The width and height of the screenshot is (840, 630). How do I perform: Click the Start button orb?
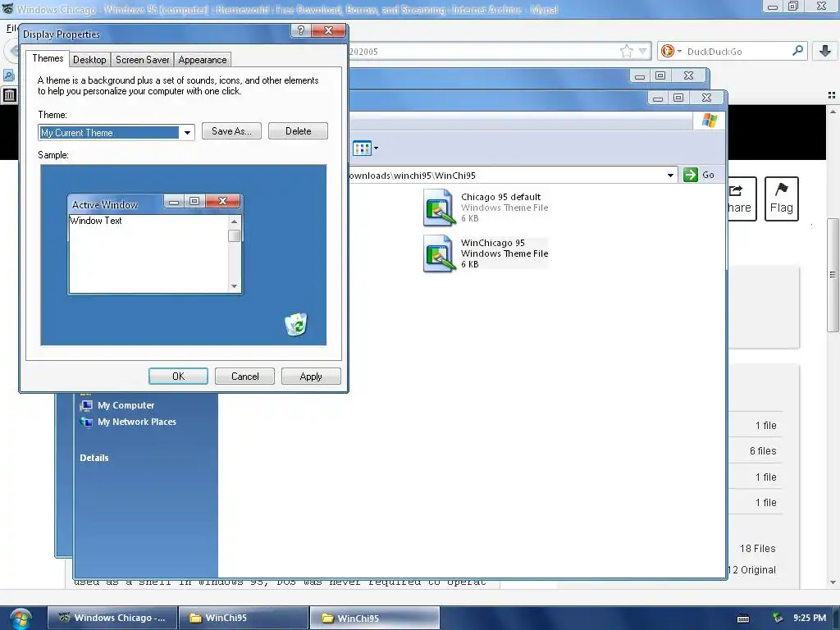tap(21, 619)
